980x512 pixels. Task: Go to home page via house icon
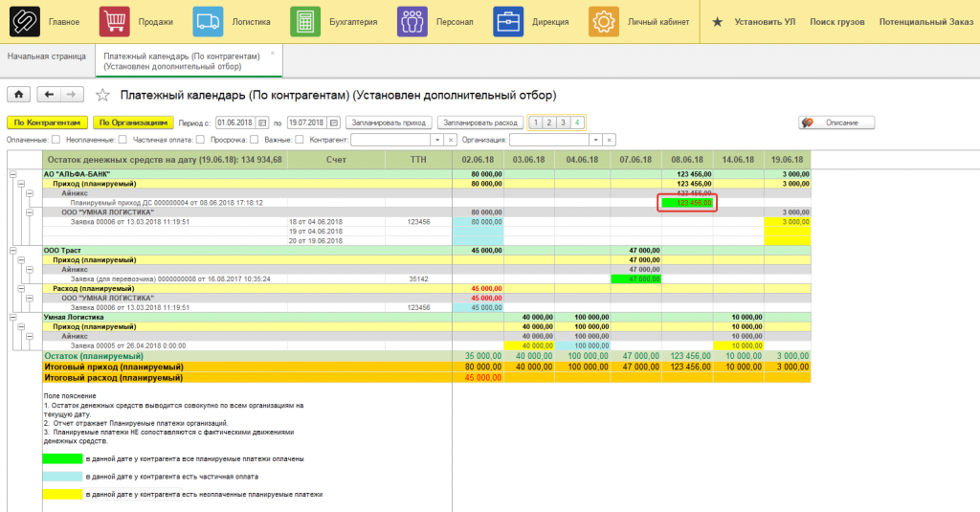19,95
